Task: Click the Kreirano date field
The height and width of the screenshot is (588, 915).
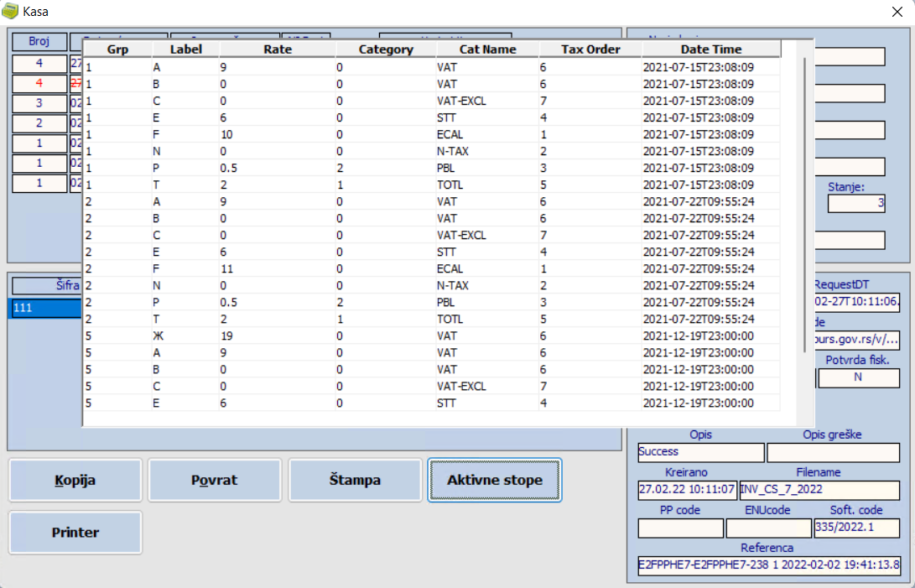Action: coord(688,489)
